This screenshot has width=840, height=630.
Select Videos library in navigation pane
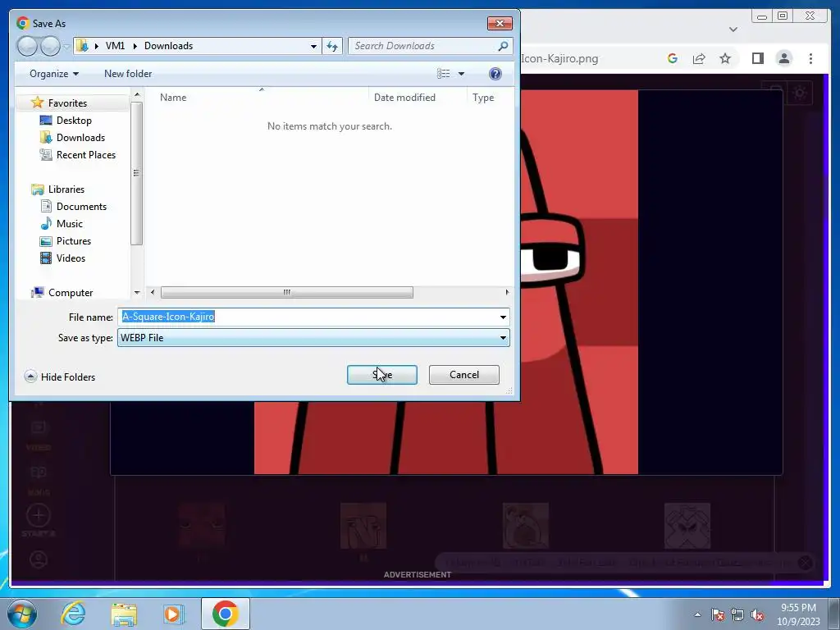point(71,258)
